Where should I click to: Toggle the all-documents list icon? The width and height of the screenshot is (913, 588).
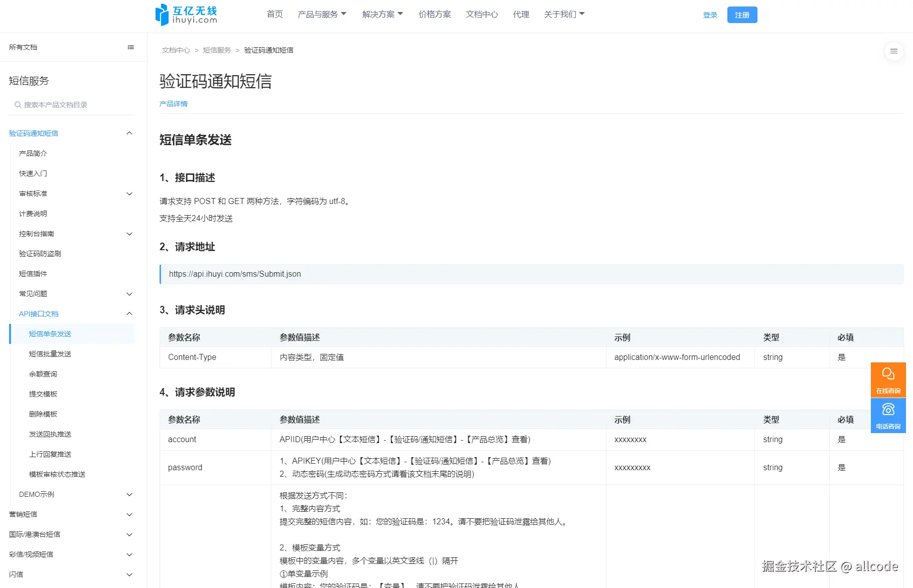pyautogui.click(x=131, y=47)
